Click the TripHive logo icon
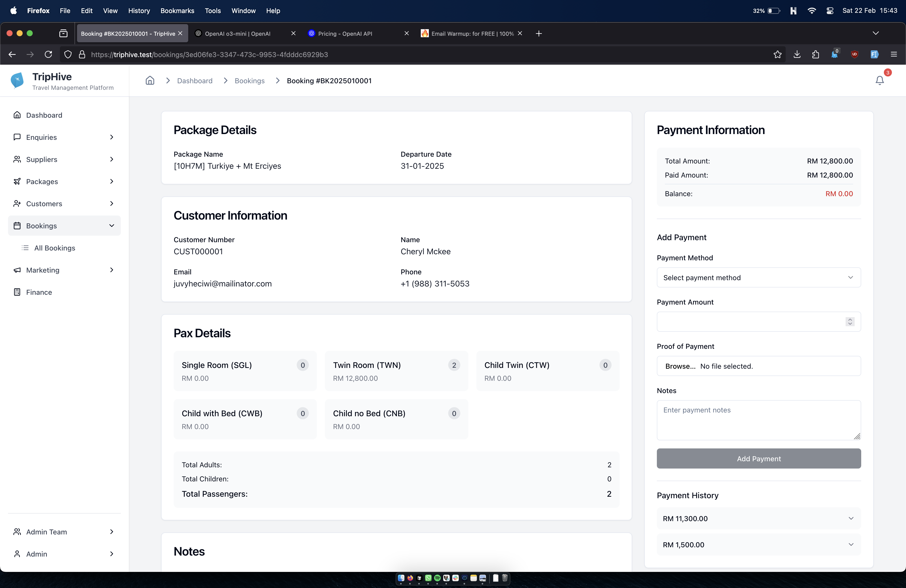This screenshot has width=906, height=588. [17, 80]
